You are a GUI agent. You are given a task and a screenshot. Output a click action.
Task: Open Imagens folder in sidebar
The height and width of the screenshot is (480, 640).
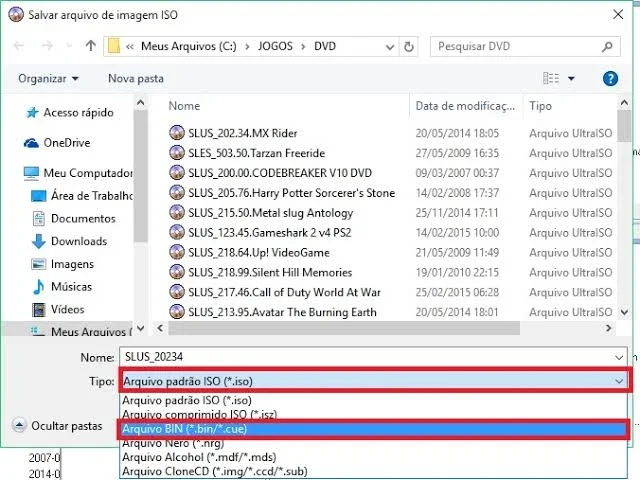(x=63, y=264)
